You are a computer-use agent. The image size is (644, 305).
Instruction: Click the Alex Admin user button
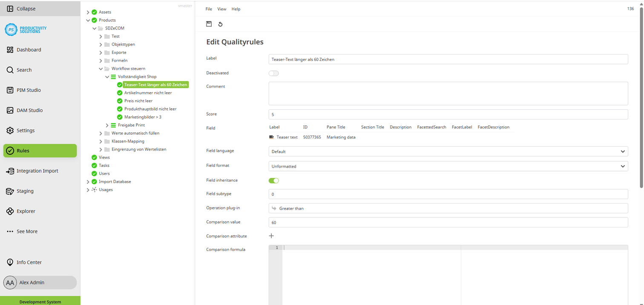coord(40,282)
